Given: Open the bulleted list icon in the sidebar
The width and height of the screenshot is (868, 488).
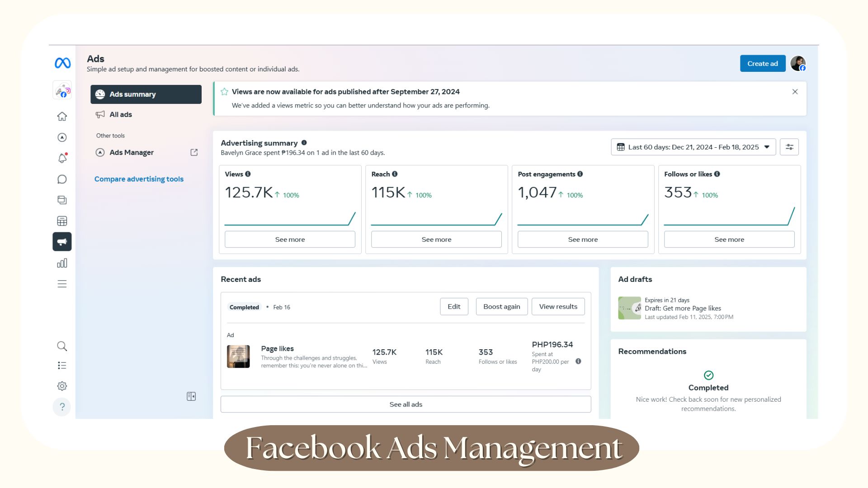Looking at the screenshot, I should (x=62, y=366).
